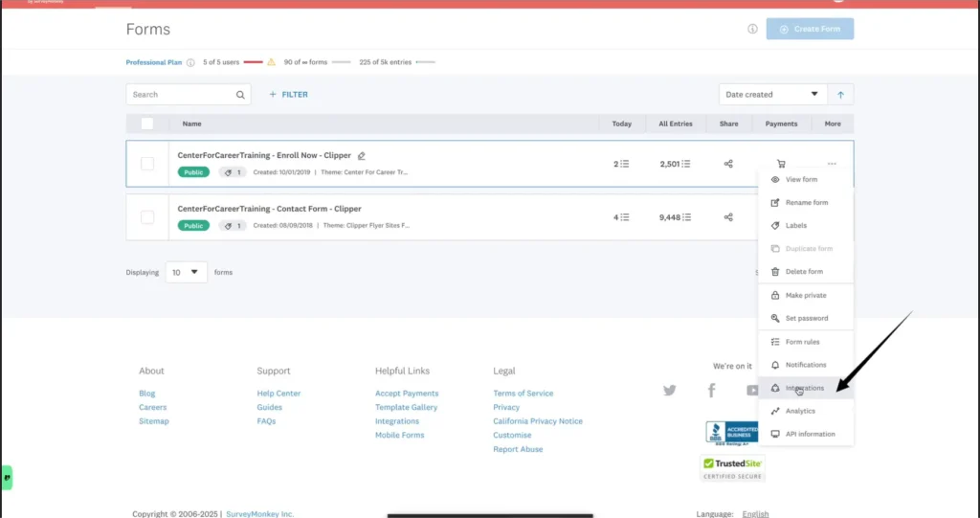
Task: Open the Help Center footer link
Action: 278,394
